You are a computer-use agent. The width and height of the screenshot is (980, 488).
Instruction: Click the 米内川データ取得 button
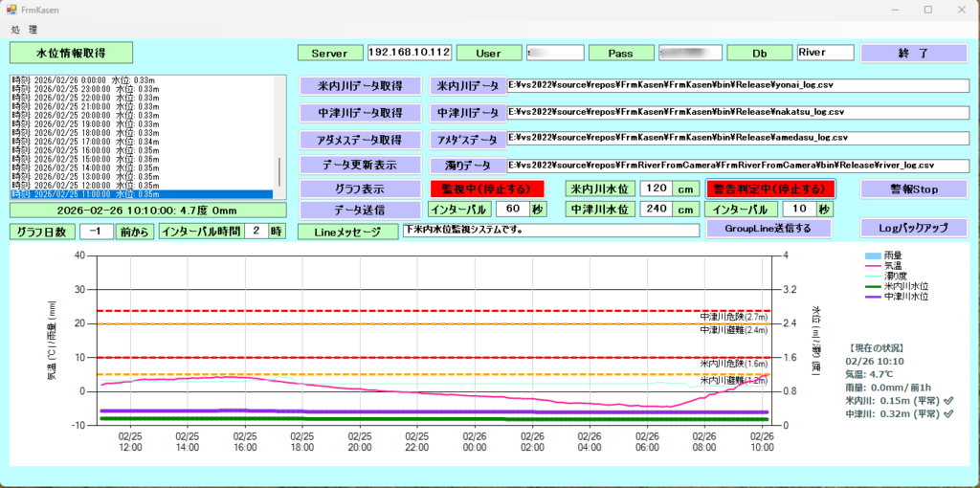[360, 86]
